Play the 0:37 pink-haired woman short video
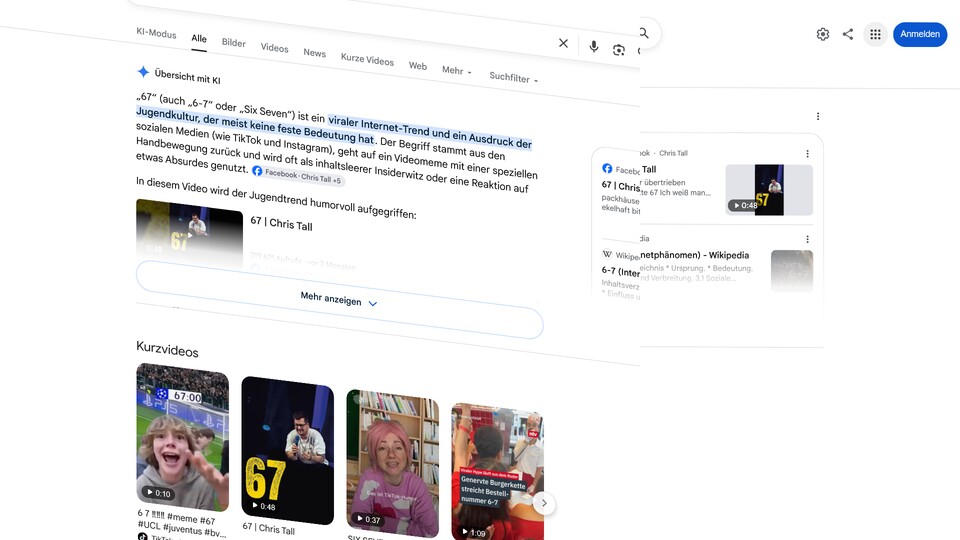 pyautogui.click(x=392, y=464)
